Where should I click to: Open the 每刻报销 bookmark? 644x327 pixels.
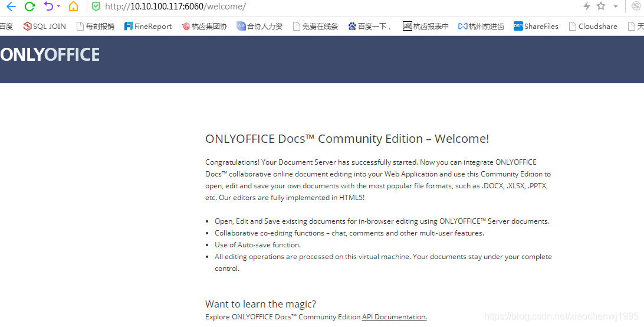[96, 27]
